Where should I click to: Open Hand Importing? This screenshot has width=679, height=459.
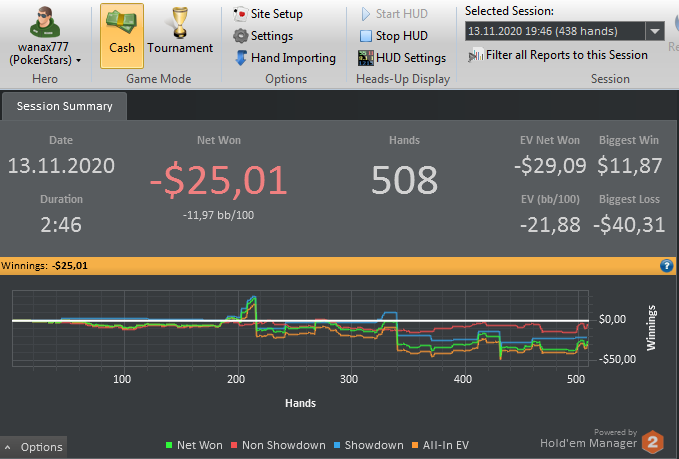coord(285,58)
